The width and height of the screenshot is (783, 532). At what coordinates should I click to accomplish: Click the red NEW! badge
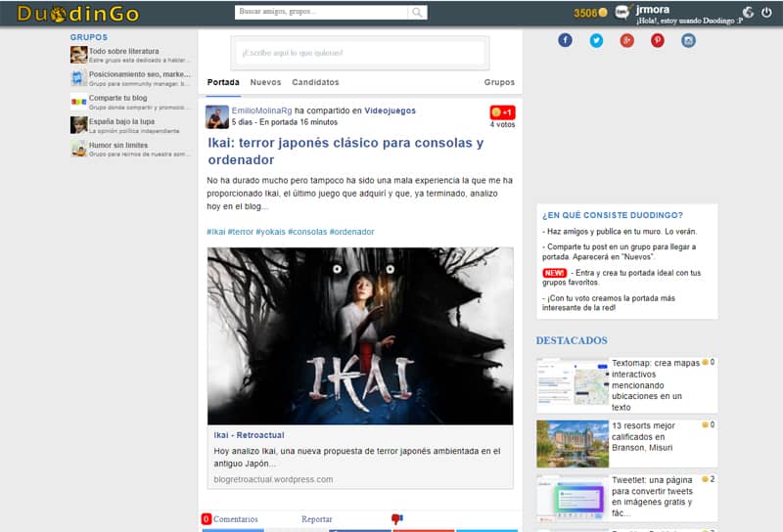(555, 273)
